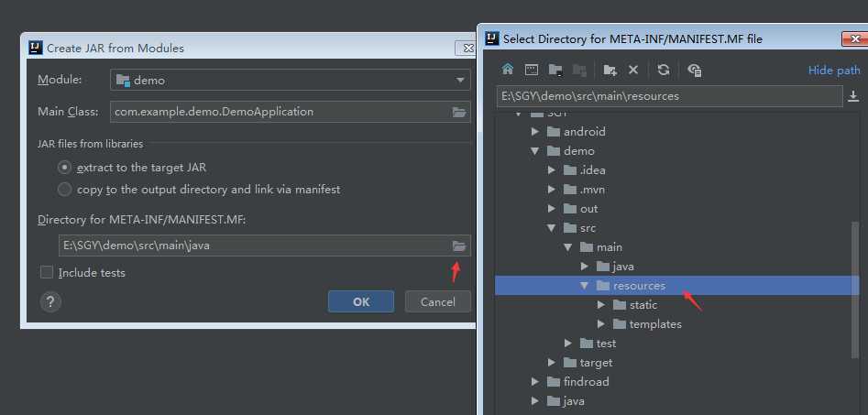Select the target tree row
This screenshot has width=868, height=415.
pyautogui.click(x=676, y=363)
